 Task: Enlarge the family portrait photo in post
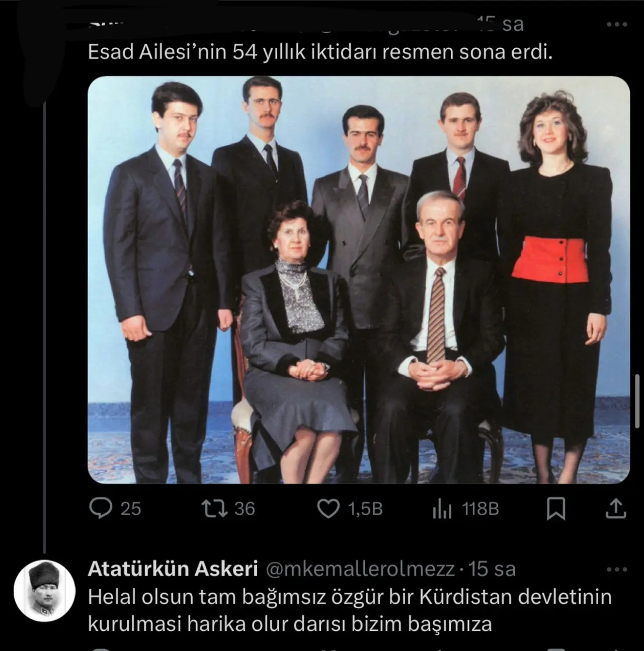click(x=359, y=280)
